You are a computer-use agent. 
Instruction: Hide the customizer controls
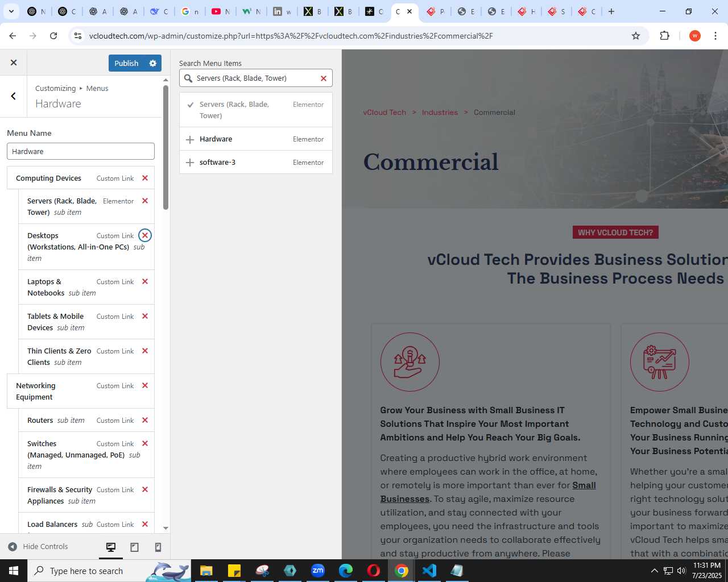[x=38, y=547]
